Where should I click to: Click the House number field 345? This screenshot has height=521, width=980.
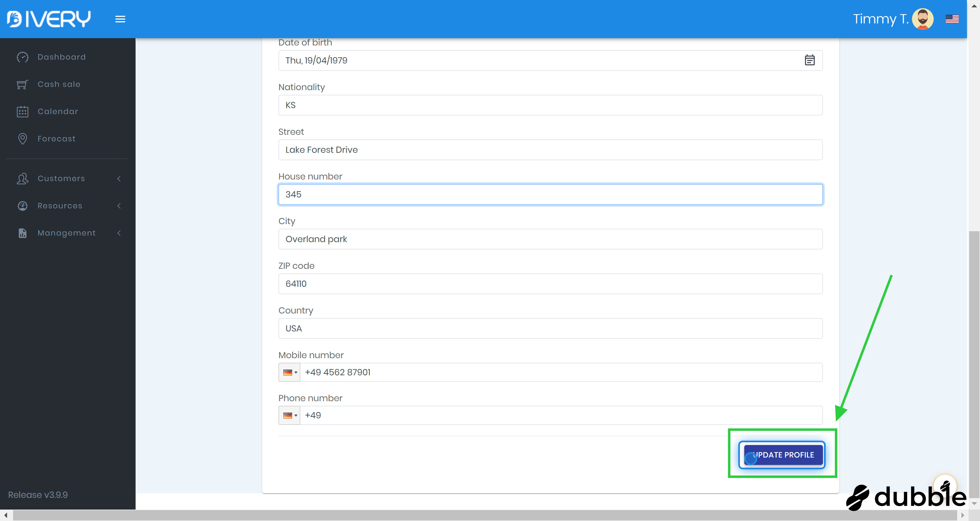[x=550, y=194]
